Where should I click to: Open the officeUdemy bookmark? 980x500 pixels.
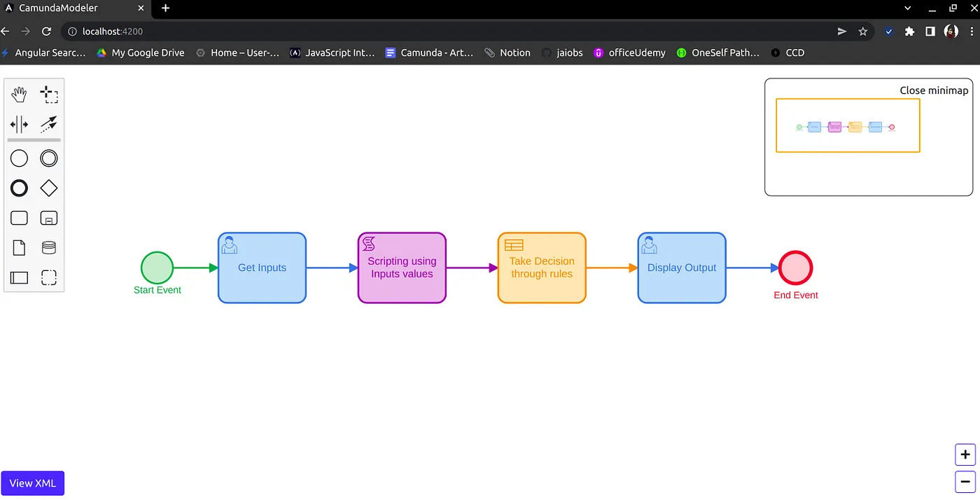pyautogui.click(x=629, y=53)
